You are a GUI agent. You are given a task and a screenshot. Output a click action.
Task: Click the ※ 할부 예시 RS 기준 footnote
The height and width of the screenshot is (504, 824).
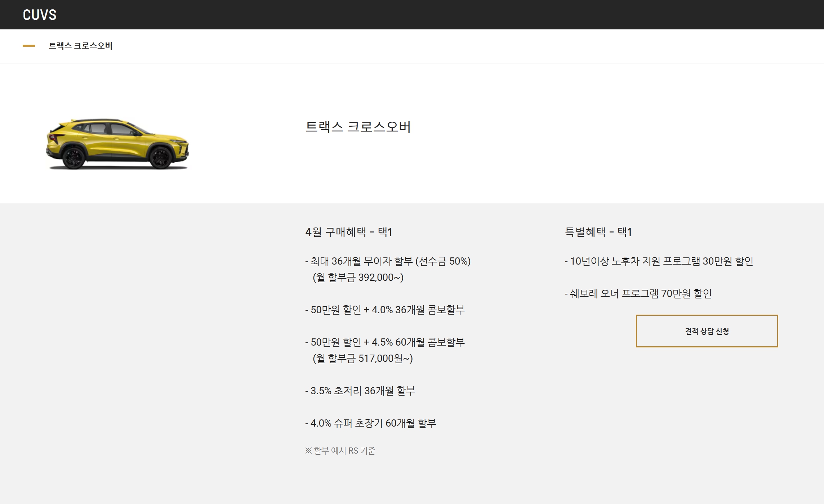[340, 451]
